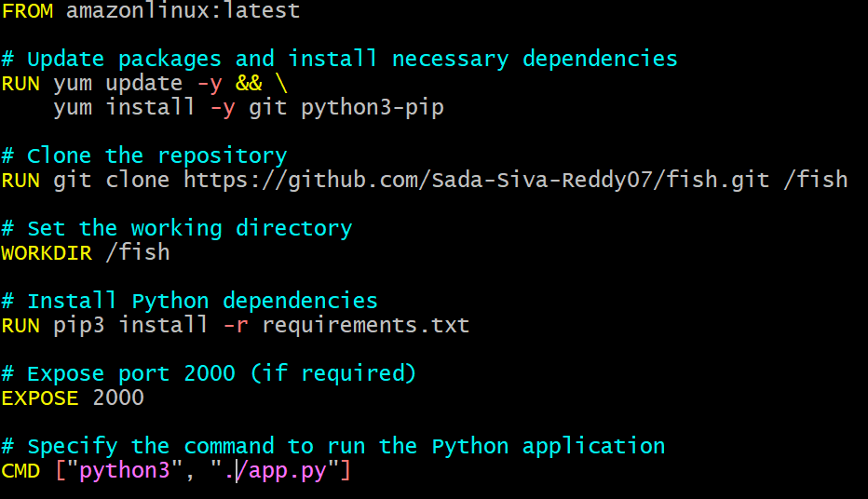Click the amazonlinux:latest image name
868x499 pixels.
pos(183,10)
